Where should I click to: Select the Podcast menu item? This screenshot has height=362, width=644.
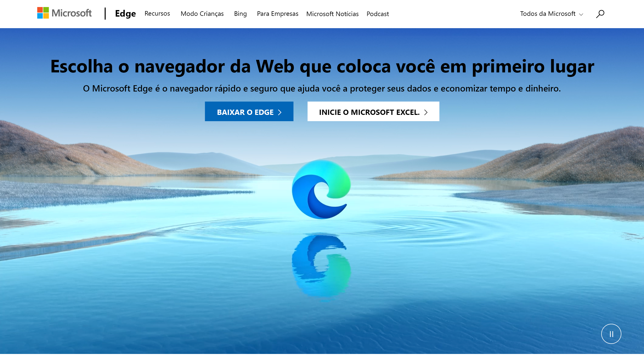pos(378,13)
